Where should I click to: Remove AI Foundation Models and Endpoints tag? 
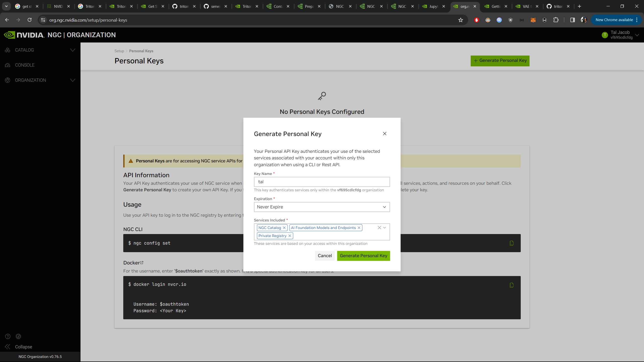click(x=359, y=228)
